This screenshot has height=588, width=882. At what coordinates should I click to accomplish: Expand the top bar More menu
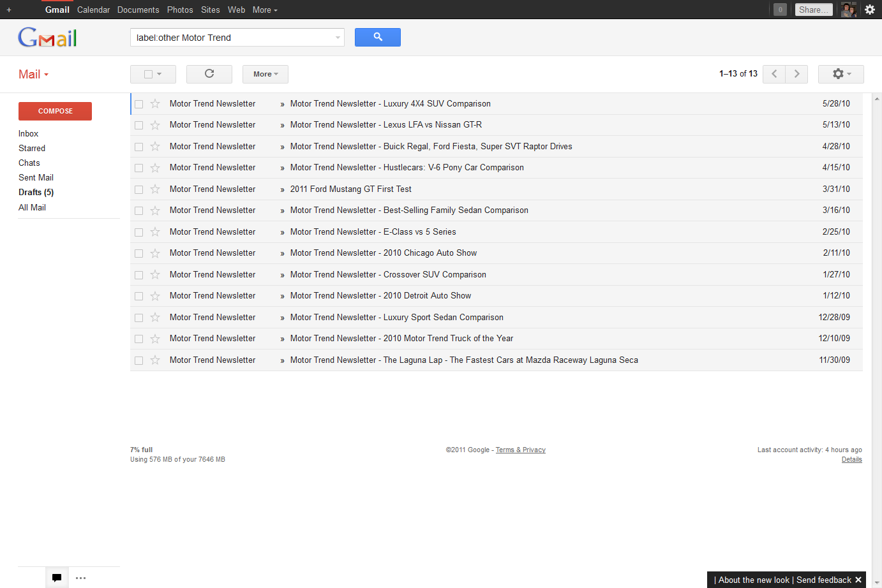pos(265,10)
